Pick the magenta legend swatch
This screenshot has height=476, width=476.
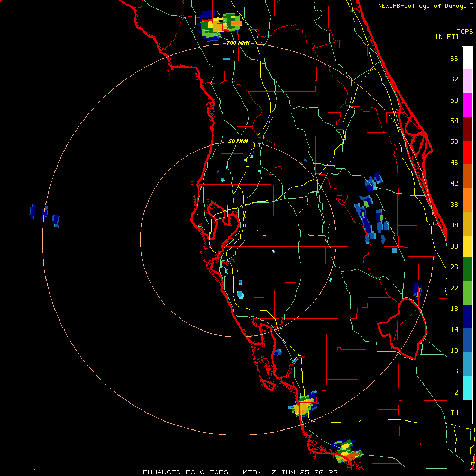467,105
